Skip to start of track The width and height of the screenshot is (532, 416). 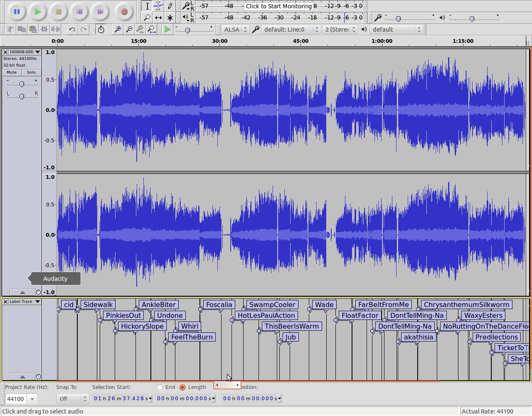[x=79, y=12]
